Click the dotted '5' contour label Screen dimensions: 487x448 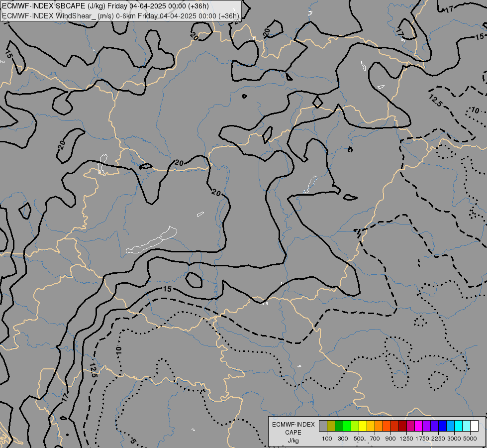point(133,441)
